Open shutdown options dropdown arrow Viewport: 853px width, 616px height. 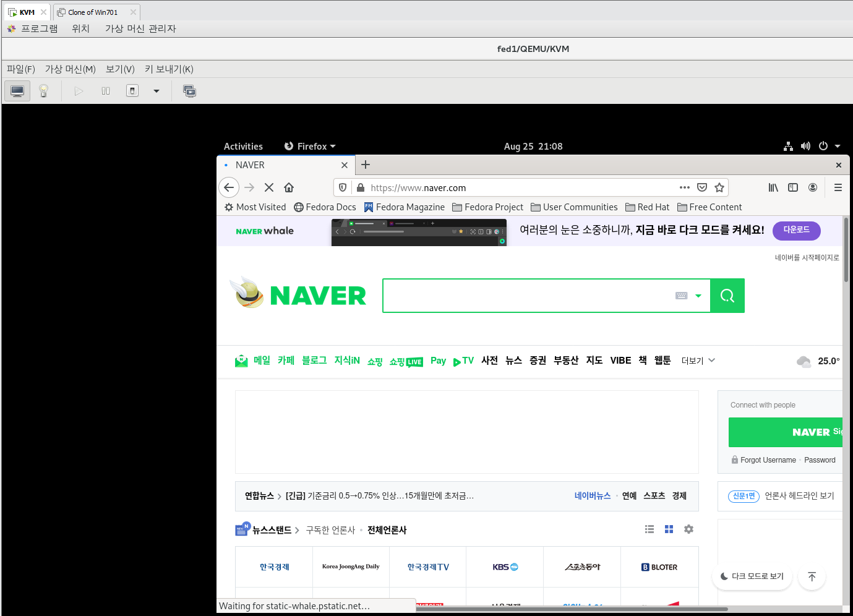156,91
